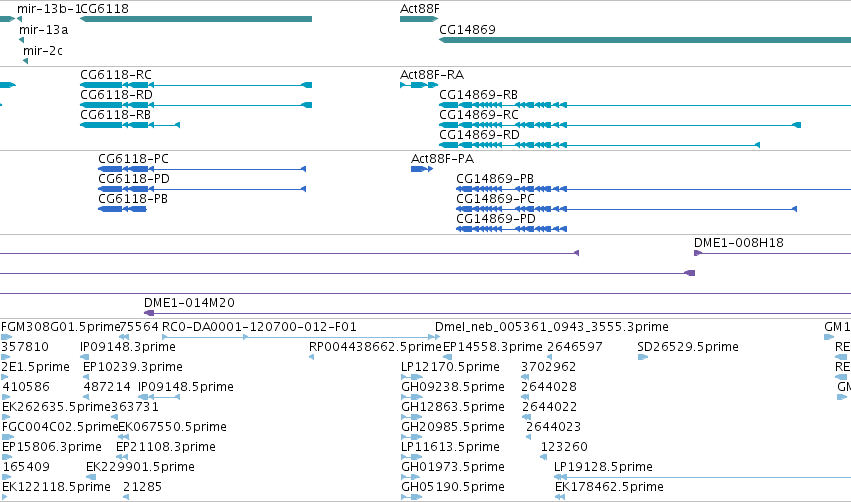
Task: Click feature 2644022
Action: point(526,417)
